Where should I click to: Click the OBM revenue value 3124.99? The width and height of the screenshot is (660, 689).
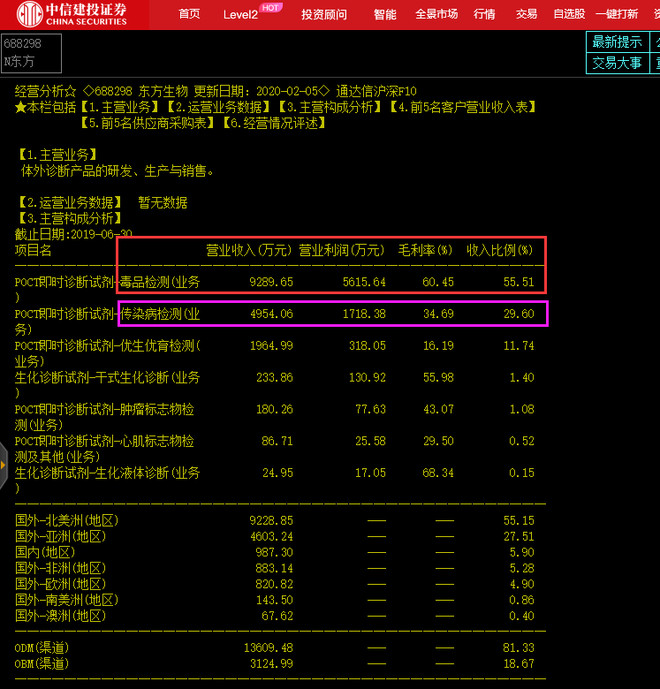(271, 664)
